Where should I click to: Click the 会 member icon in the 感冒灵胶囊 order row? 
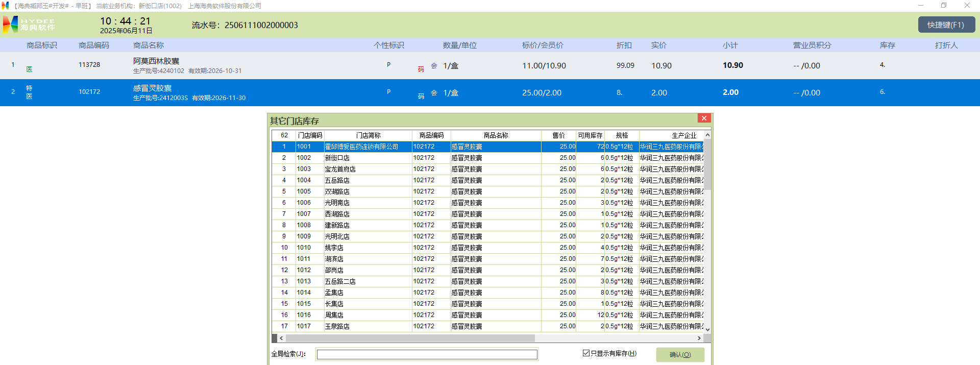click(x=434, y=92)
